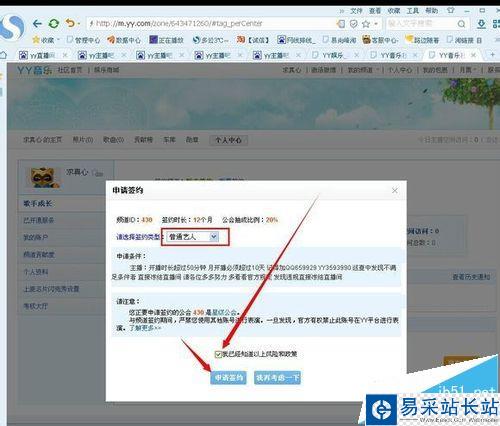
Task: Open a new tab with the plus button
Action: tap(492, 54)
